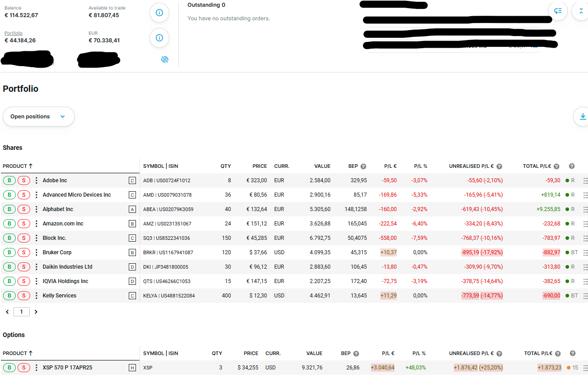The image size is (588, 378).
Task: Buy Kelly Services with B button
Action: point(9,296)
